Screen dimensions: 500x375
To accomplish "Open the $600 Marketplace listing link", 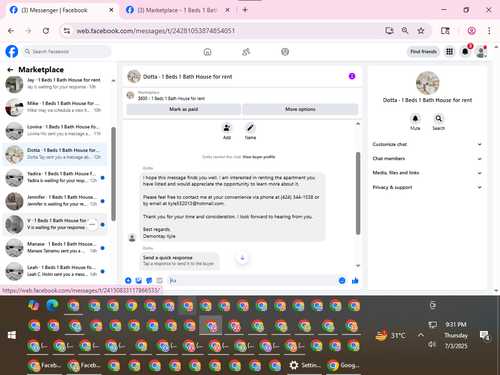I will pyautogui.click(x=171, y=98).
